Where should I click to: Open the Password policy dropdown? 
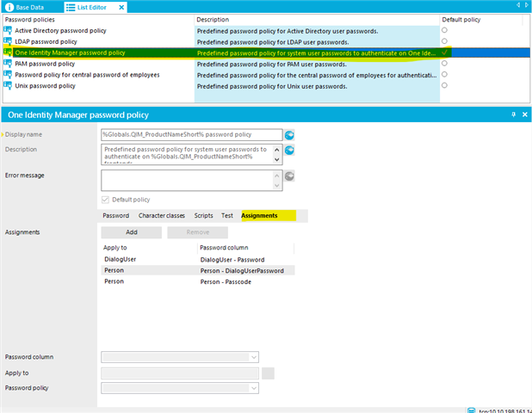tap(254, 388)
